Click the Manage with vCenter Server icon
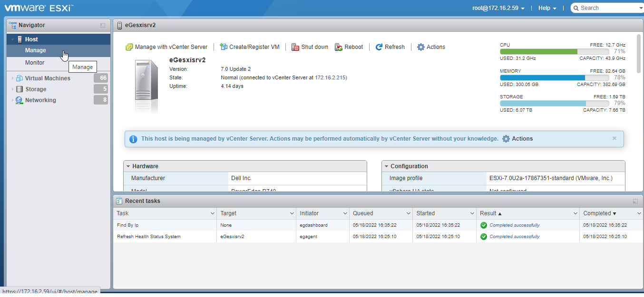Image resolution: width=644 pixels, height=297 pixels. (x=129, y=47)
